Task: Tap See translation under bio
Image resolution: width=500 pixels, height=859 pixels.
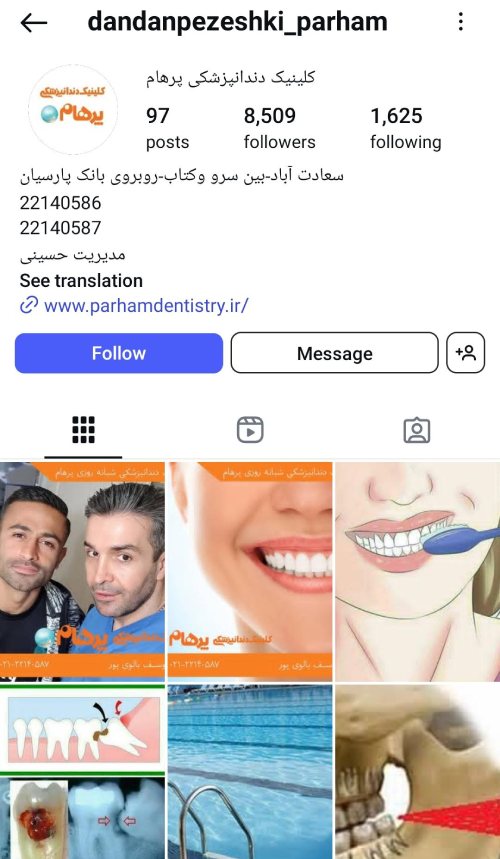Action: pos(81,280)
